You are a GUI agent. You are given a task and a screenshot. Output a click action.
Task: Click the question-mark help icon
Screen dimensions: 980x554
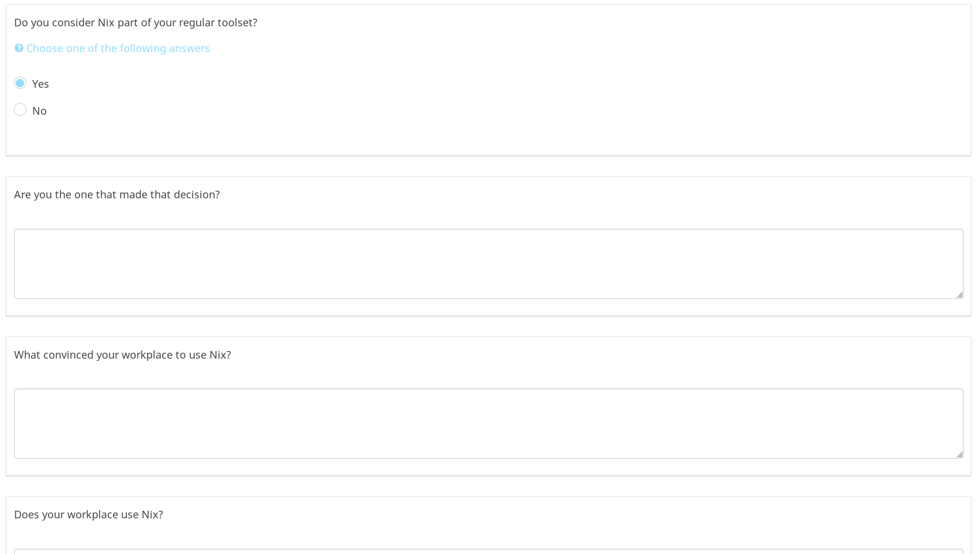tap(19, 48)
